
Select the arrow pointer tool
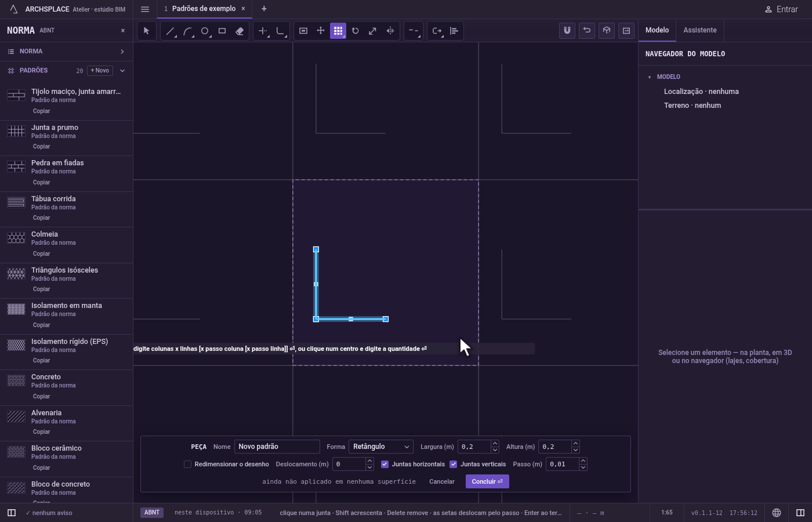coord(146,31)
